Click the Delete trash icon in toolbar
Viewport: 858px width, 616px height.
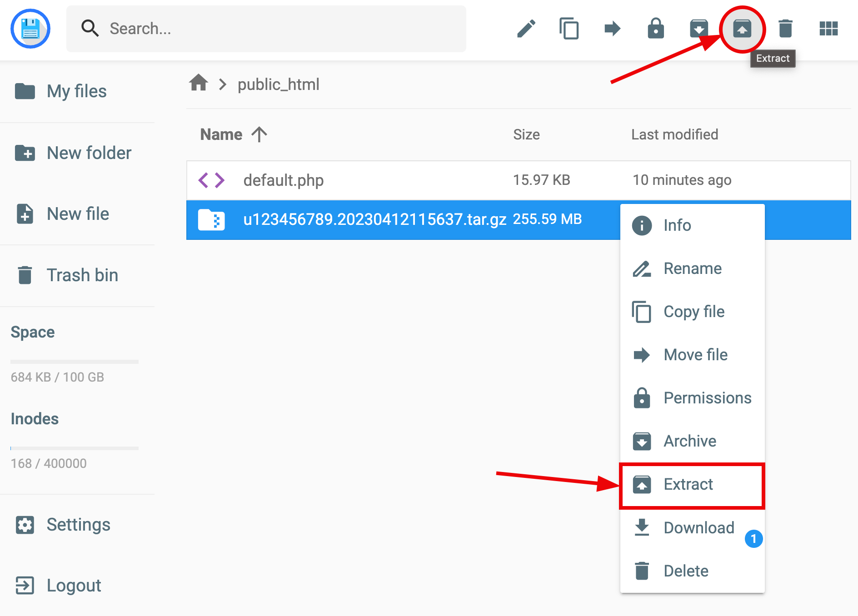[786, 29]
